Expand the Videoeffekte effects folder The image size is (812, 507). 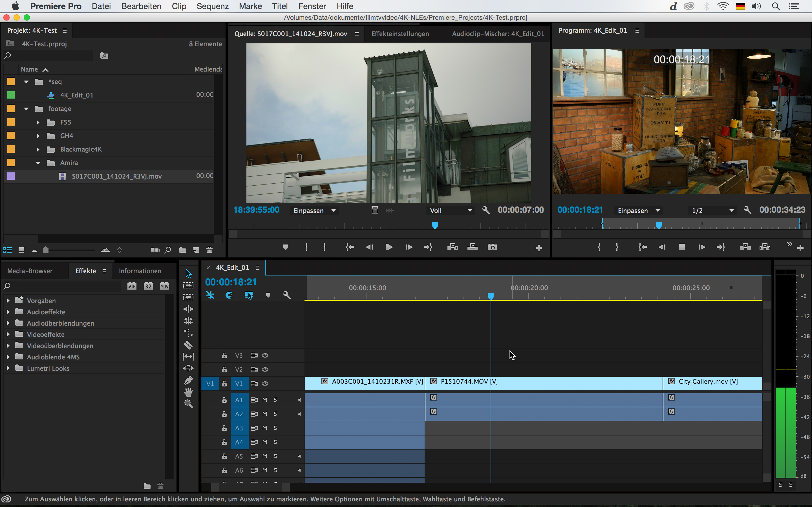(x=8, y=334)
